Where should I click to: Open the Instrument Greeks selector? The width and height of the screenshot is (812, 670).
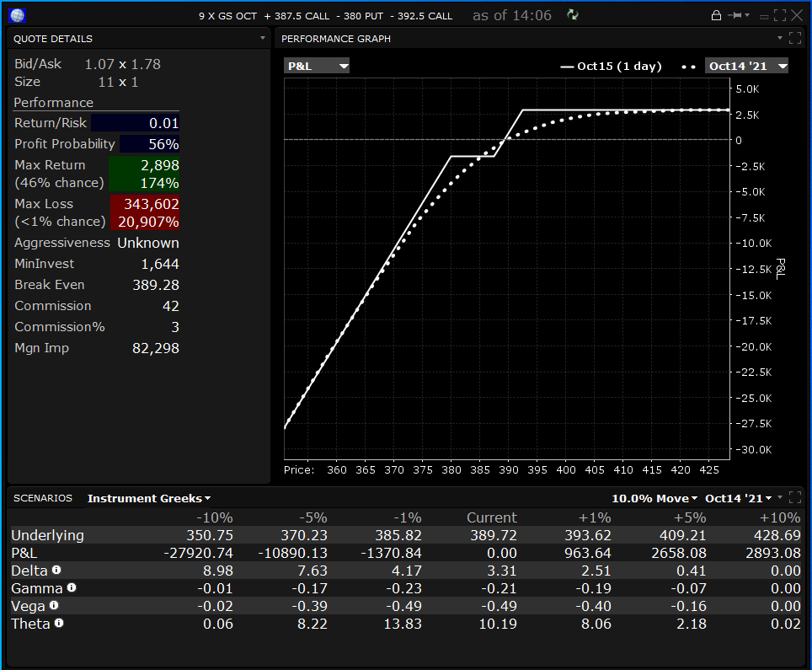(x=149, y=498)
